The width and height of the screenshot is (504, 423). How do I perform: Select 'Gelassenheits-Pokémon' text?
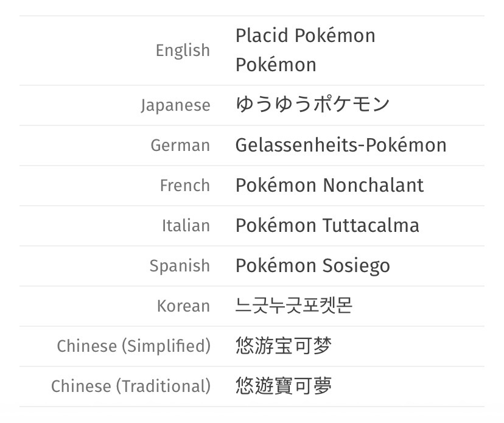[341, 145]
